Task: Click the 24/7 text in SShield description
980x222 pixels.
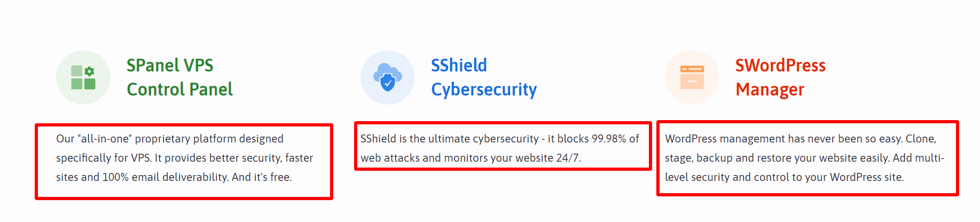Action: 568,158
